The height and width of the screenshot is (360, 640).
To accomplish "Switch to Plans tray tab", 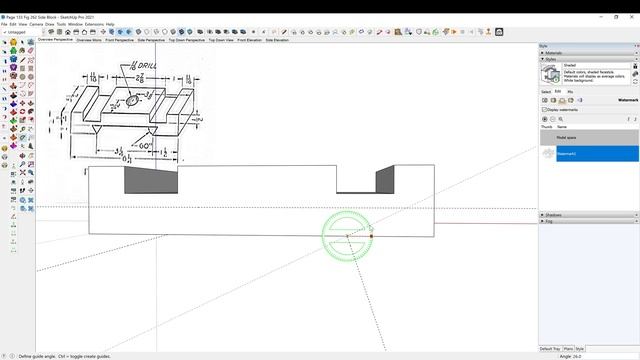I will pos(568,349).
